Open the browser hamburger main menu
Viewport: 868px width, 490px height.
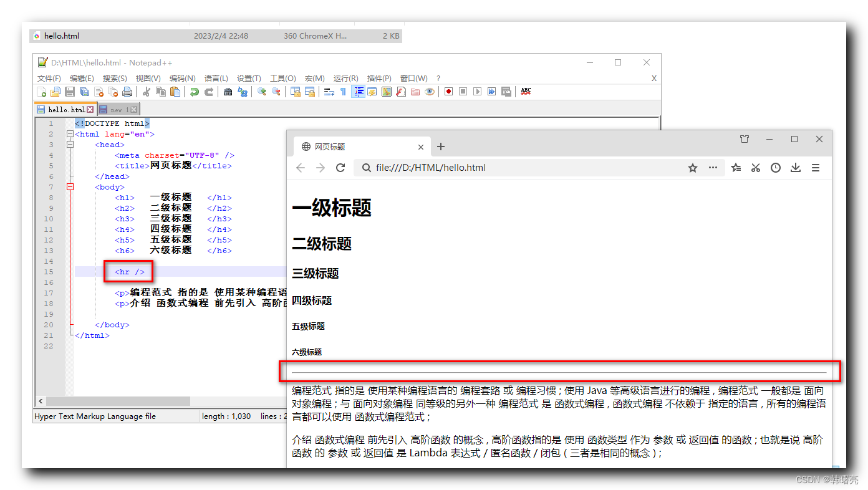[x=816, y=168]
